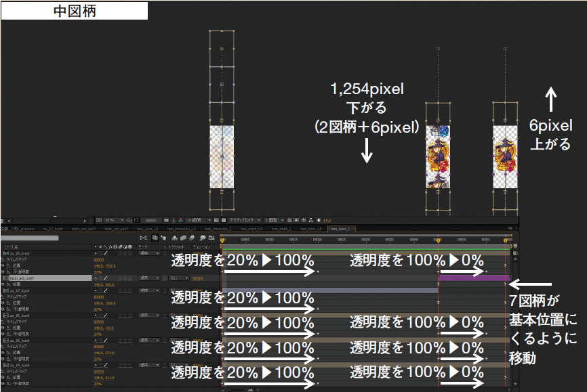587x392 pixels.
Task: Open the blend mode dropdown for zu_08_kumi
Action: [x=149, y=253]
